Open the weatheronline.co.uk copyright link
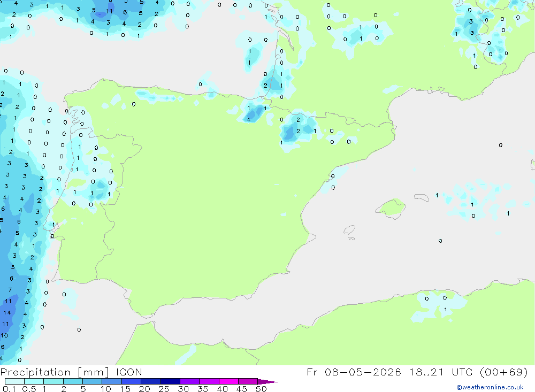The height and width of the screenshot is (392, 535). [x=490, y=387]
